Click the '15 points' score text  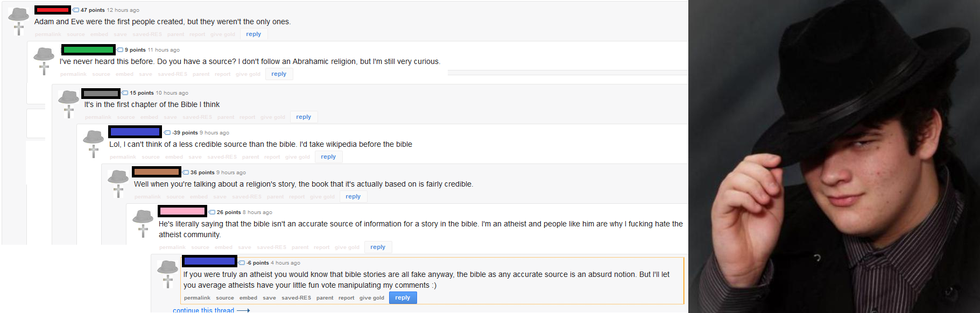click(142, 93)
